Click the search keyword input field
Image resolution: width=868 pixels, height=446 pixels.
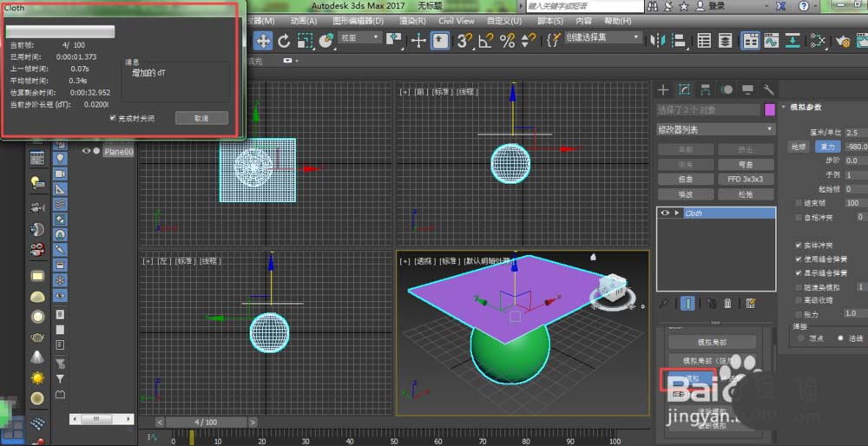point(584,6)
